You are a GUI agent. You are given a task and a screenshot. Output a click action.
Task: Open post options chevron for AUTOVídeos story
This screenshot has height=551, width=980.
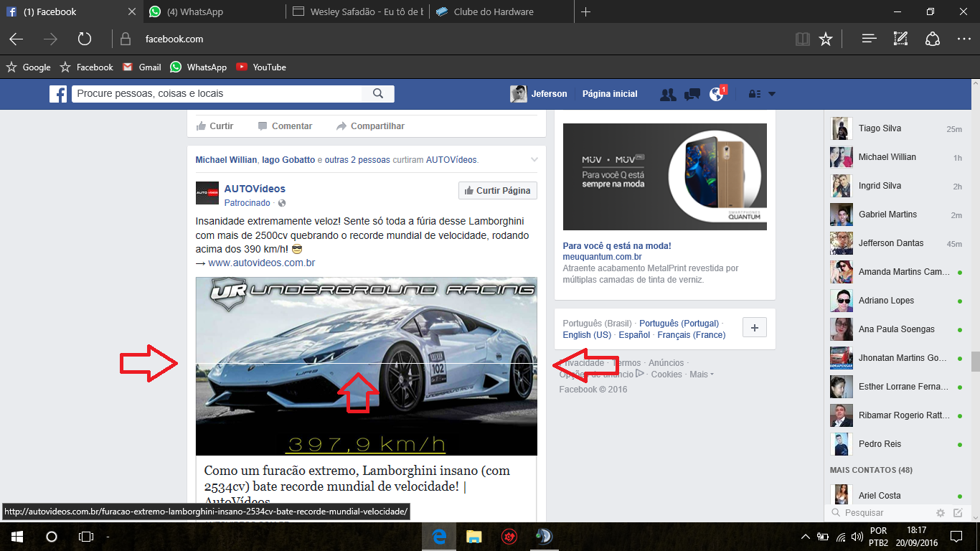pyautogui.click(x=534, y=159)
